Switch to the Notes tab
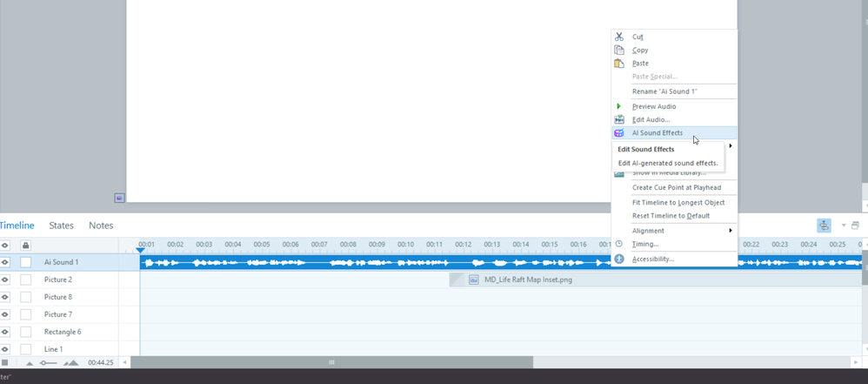Image resolution: width=868 pixels, height=384 pixels. pyautogui.click(x=101, y=226)
